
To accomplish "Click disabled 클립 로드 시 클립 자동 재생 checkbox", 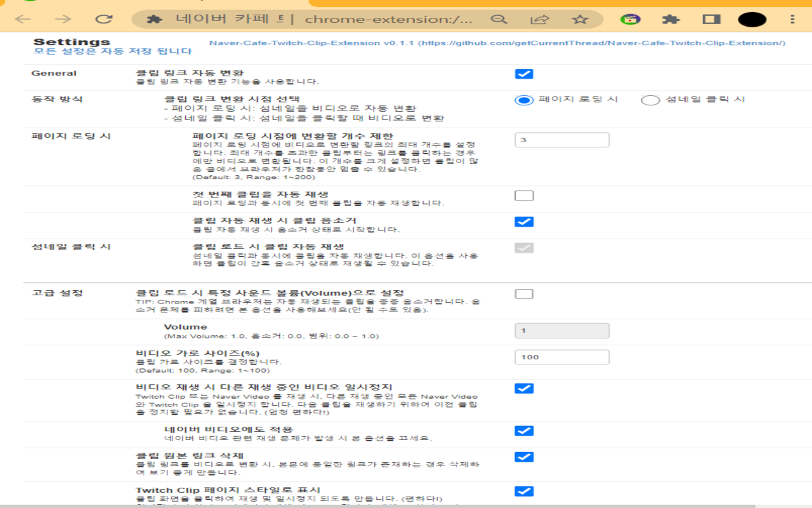I will click(524, 248).
